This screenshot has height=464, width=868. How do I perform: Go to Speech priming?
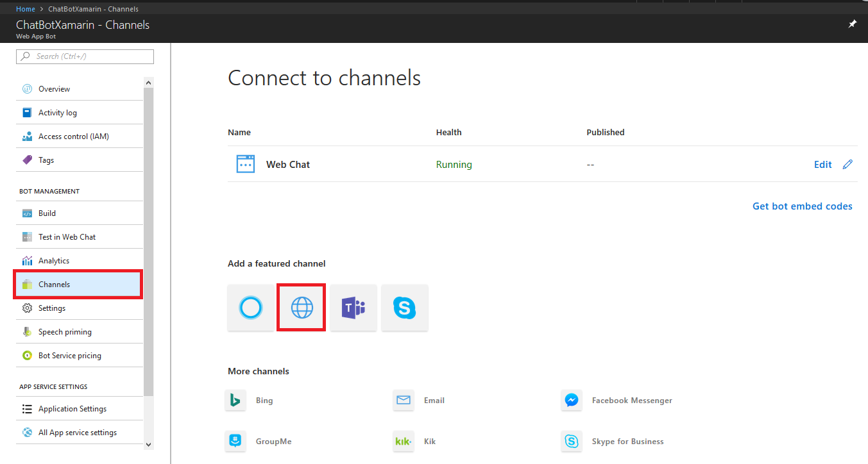pyautogui.click(x=80, y=332)
